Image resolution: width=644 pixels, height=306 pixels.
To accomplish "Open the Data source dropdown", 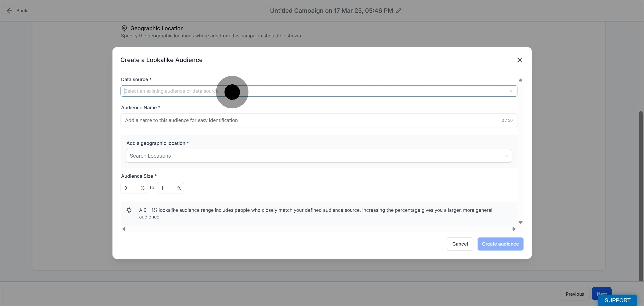I will tap(319, 91).
